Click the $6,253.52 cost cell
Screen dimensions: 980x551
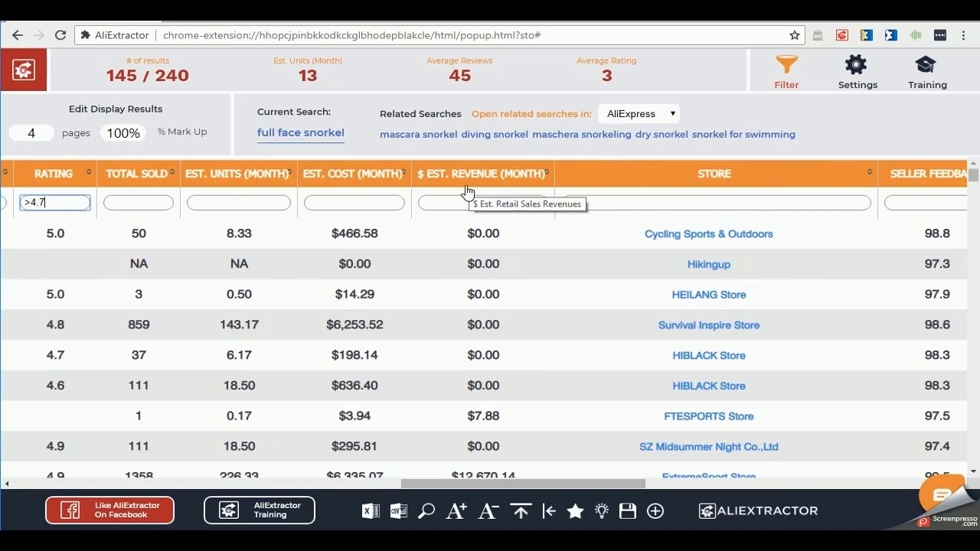pos(354,324)
